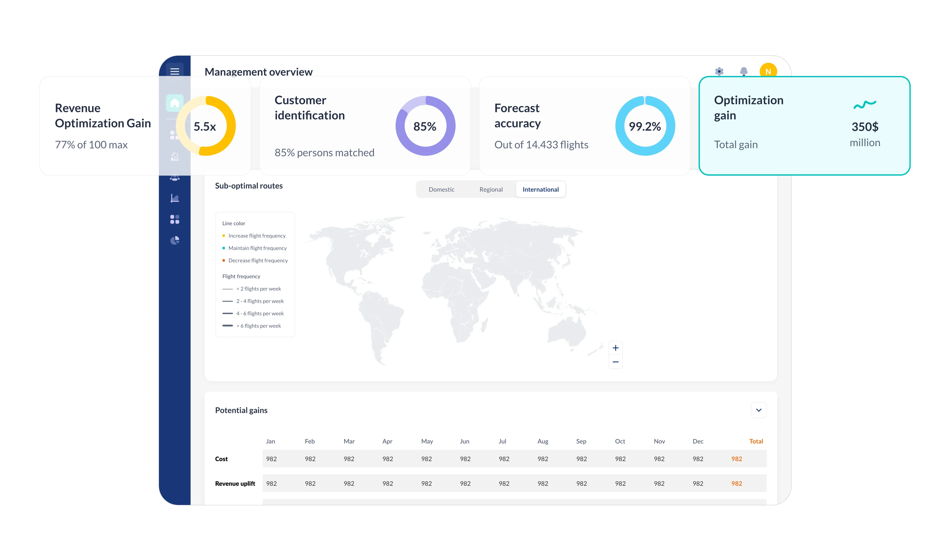
Task: Open the pie chart sidebar icon
Action: 174,240
